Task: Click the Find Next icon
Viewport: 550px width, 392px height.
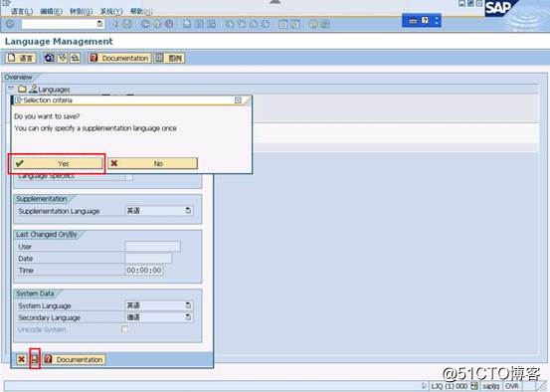Action: [x=211, y=24]
